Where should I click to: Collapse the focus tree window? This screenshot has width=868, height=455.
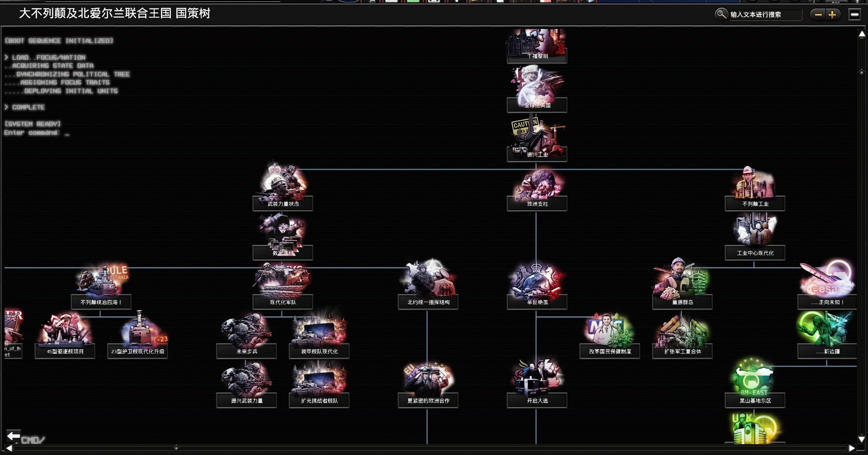(854, 14)
